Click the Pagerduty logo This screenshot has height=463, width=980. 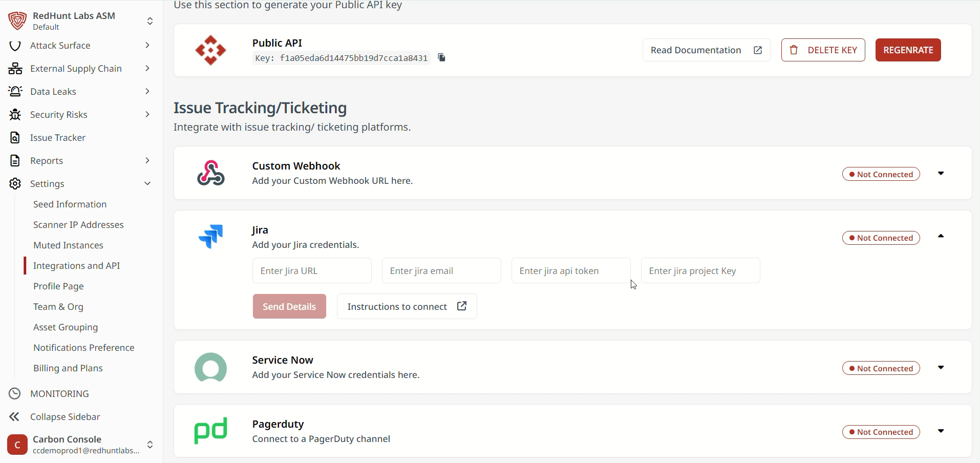210,430
